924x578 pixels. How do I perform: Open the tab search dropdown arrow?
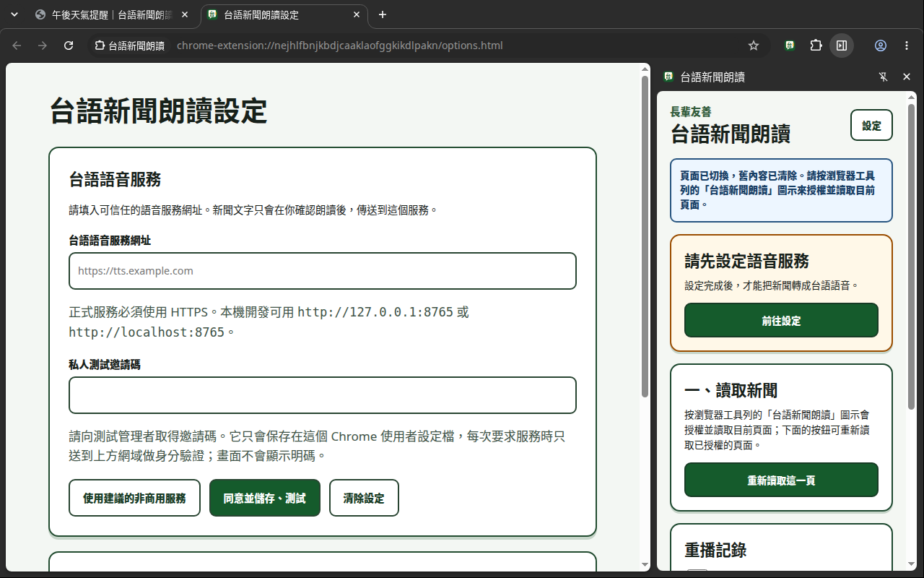click(14, 14)
